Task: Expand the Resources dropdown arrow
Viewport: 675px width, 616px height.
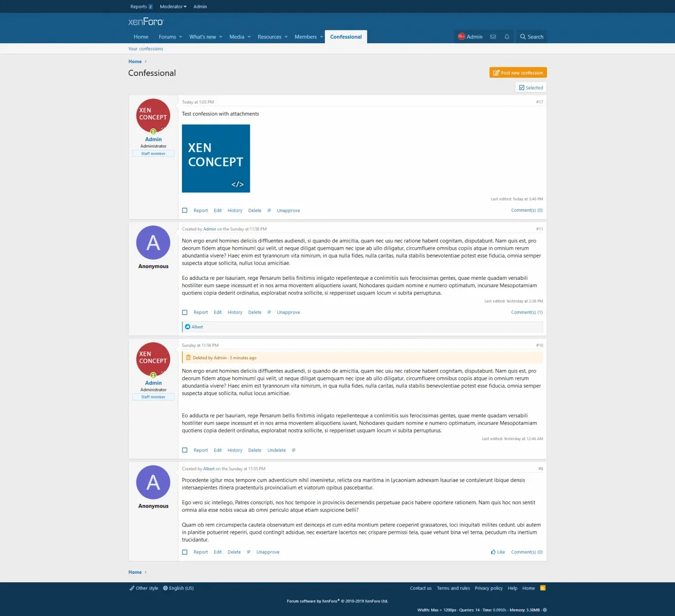Action: 286,37
